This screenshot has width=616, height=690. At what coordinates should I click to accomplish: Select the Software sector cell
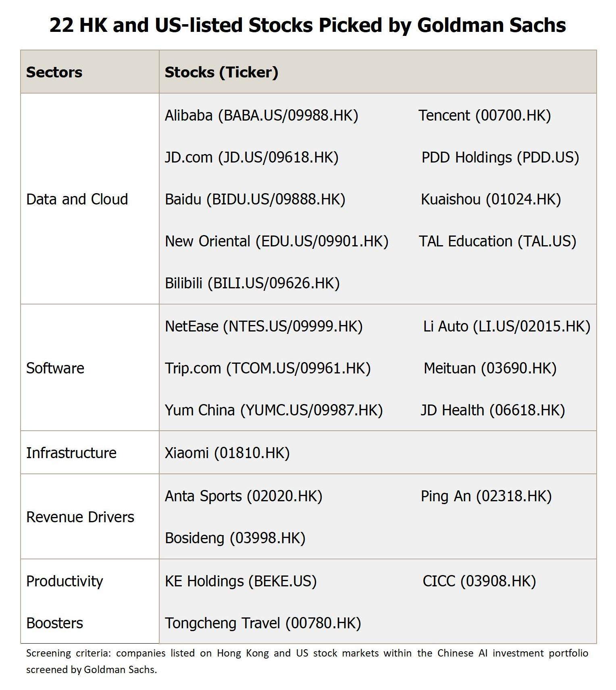[90, 368]
